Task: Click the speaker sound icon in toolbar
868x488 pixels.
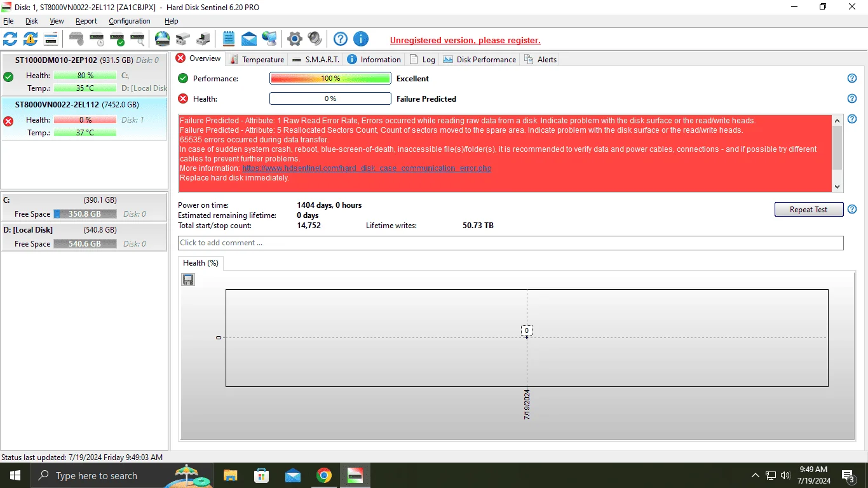Action: [x=315, y=39]
